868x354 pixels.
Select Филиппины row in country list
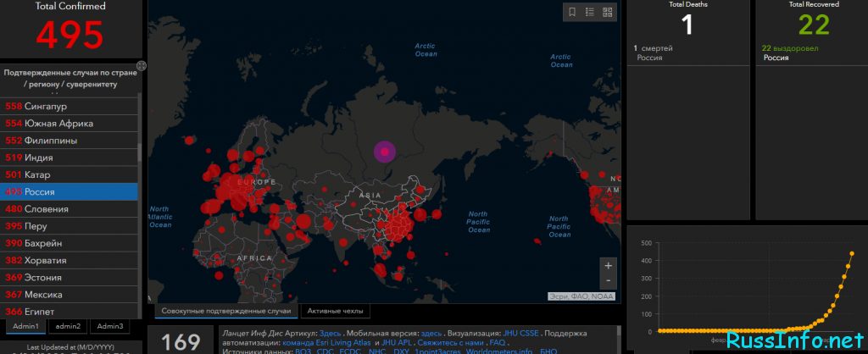pos(70,141)
